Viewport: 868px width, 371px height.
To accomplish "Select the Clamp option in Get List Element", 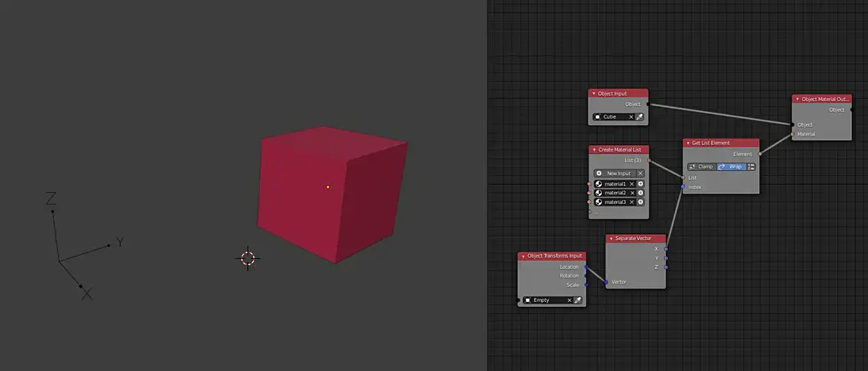I will (x=702, y=166).
